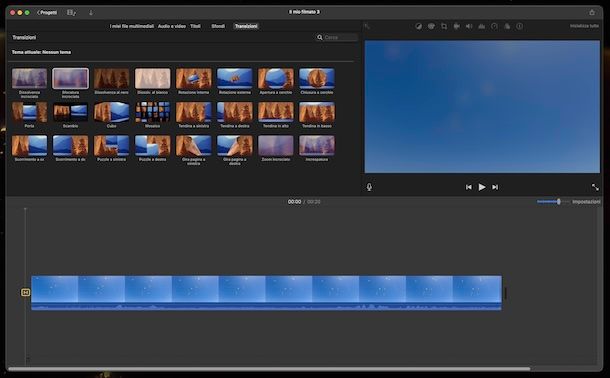610x378 pixels.
Task: Adjust the timeline zoom slider
Action: (559, 201)
